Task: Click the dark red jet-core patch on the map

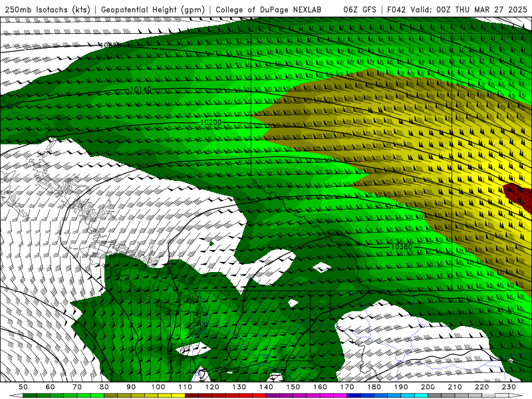Action: click(519, 198)
